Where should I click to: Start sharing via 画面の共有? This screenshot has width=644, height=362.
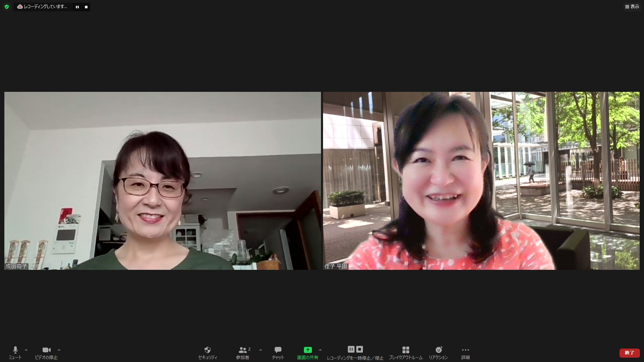click(x=308, y=353)
